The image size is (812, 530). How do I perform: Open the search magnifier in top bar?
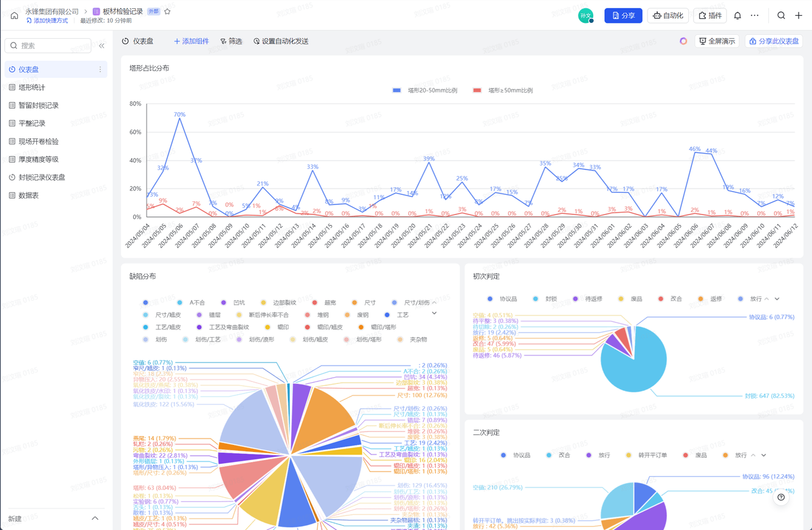781,16
